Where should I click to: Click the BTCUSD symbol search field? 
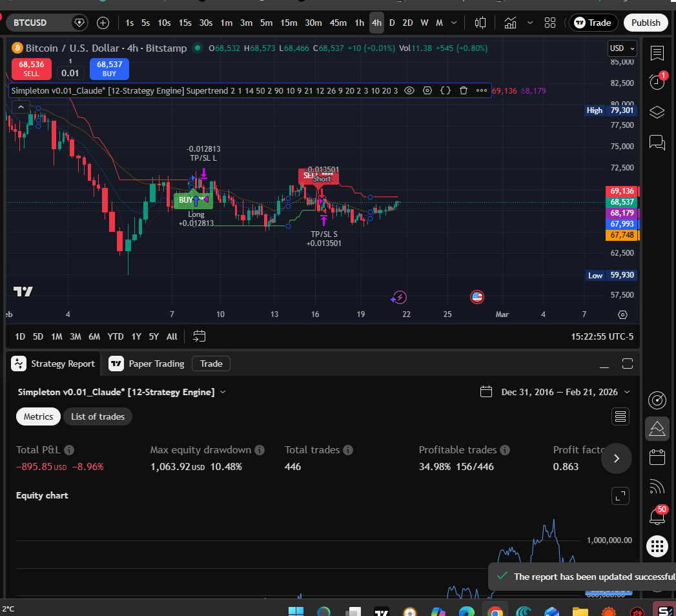tap(40, 23)
